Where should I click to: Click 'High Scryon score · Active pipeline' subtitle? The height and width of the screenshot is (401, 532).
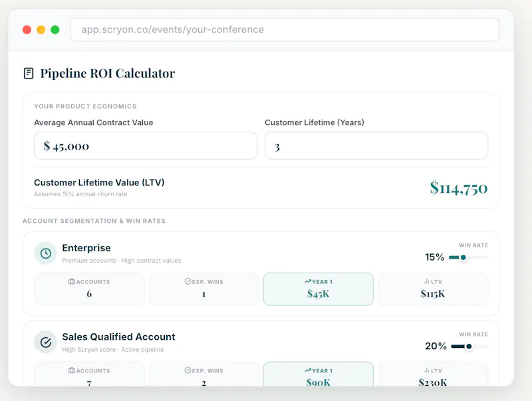(112, 349)
